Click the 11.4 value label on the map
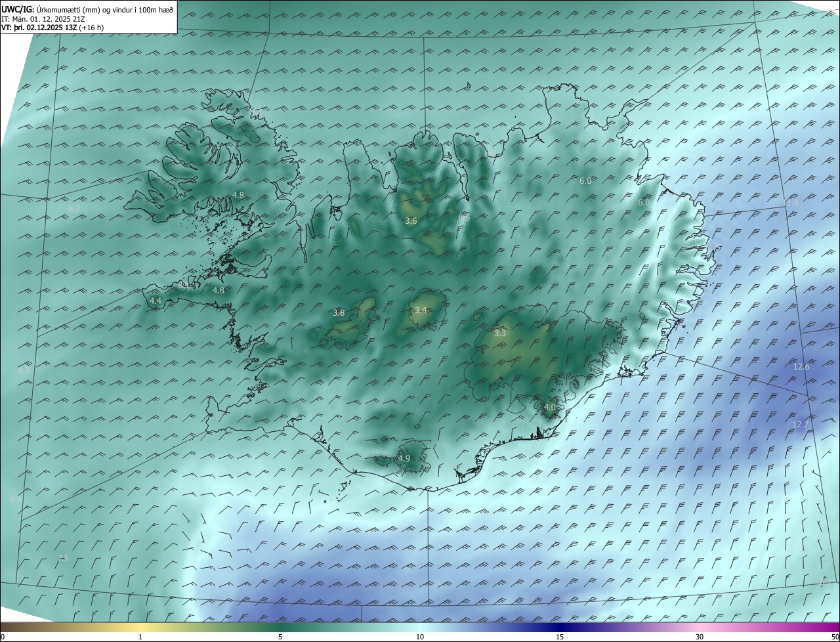Image resolution: width=840 pixels, height=642 pixels. [x=791, y=203]
